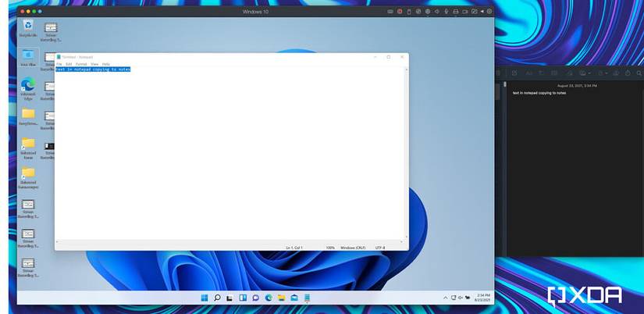Click the microphone icon in Parallels title bar
Screen dimensions: 644x314
446,12
